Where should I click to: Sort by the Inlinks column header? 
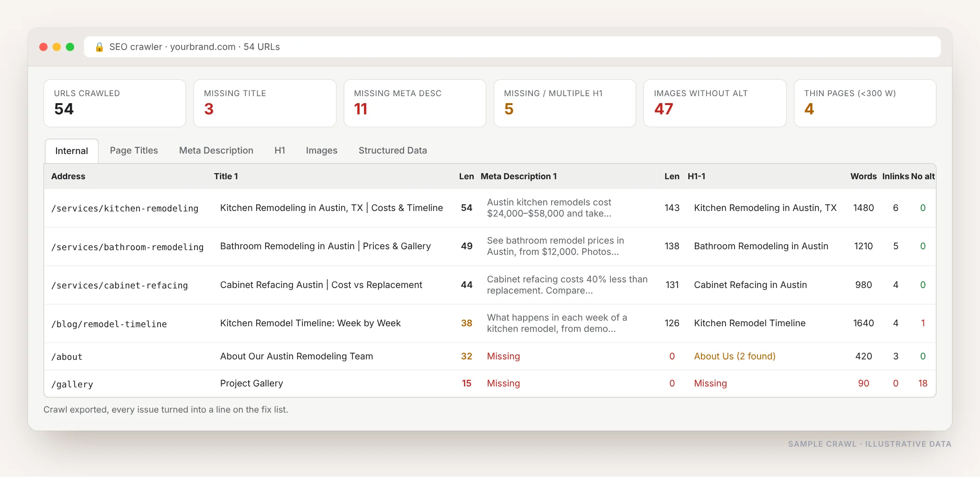point(895,176)
